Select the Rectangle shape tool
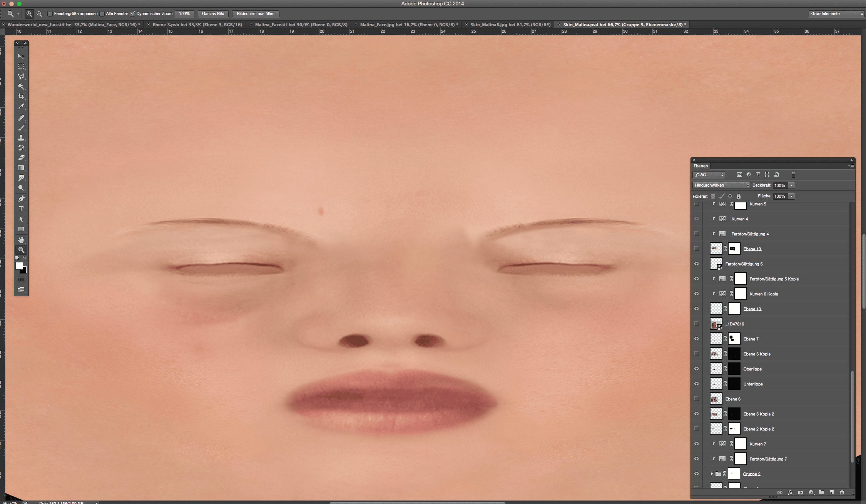The image size is (866, 504). coord(21,229)
